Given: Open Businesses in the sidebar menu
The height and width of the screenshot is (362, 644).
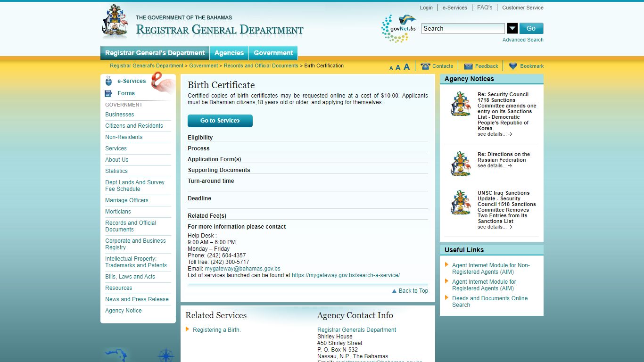Looking at the screenshot, I should click(120, 115).
